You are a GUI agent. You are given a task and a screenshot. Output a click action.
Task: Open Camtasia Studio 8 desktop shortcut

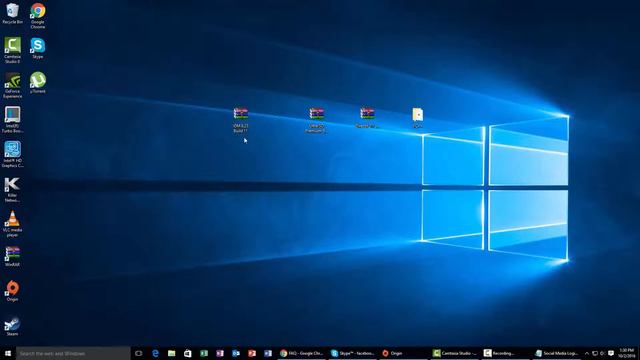click(x=12, y=50)
